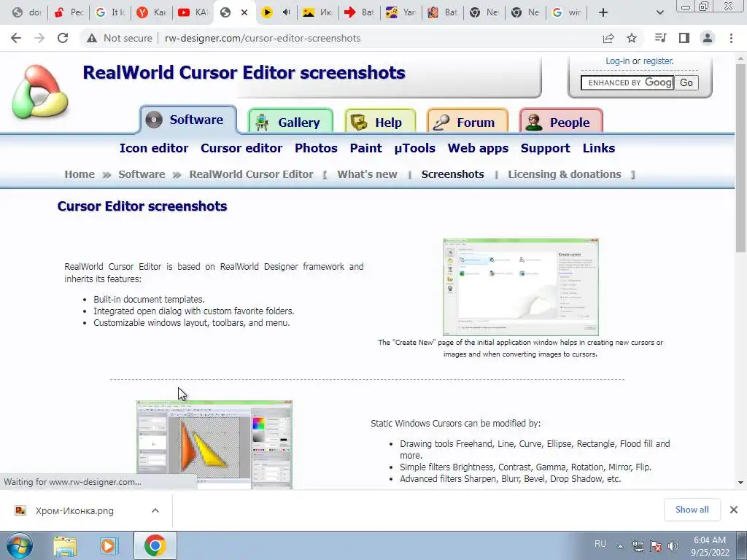Click the address bar URL
747x560 pixels.
[263, 38]
